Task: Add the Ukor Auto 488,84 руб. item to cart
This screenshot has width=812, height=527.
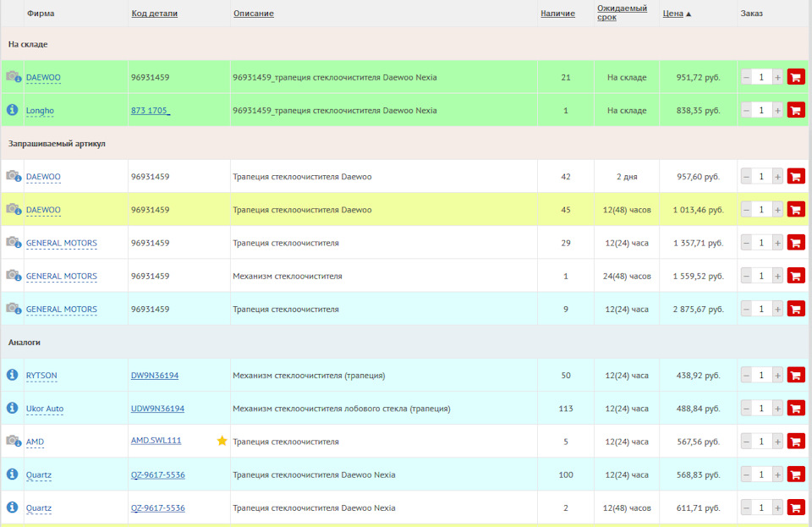Action: pyautogui.click(x=796, y=409)
